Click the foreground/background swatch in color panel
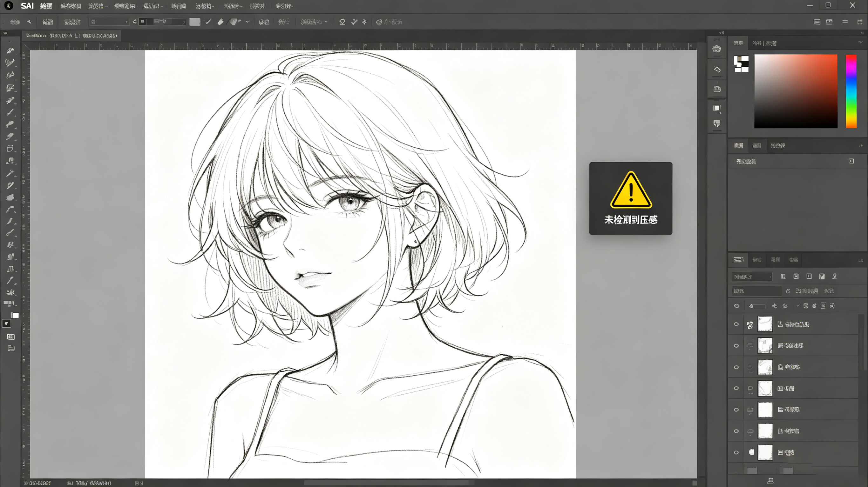Screen dimensions: 868x487 (741, 64)
